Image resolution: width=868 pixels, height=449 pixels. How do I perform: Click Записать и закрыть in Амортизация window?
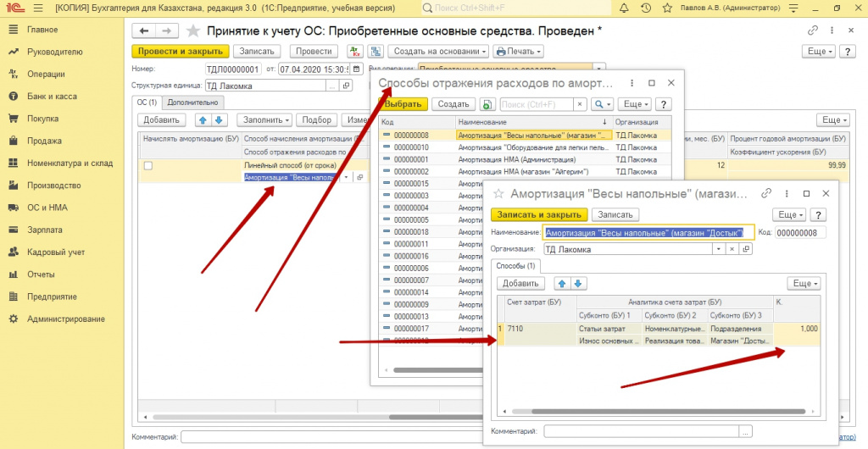pos(539,214)
